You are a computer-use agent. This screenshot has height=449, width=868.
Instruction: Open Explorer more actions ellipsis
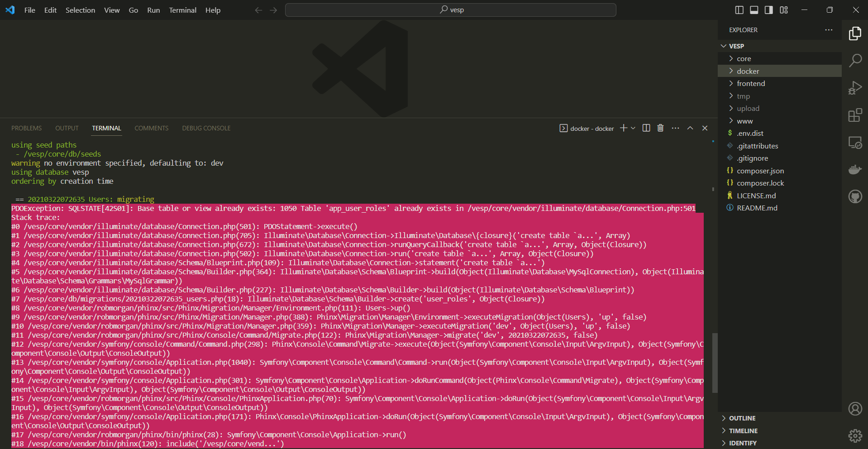click(x=829, y=30)
